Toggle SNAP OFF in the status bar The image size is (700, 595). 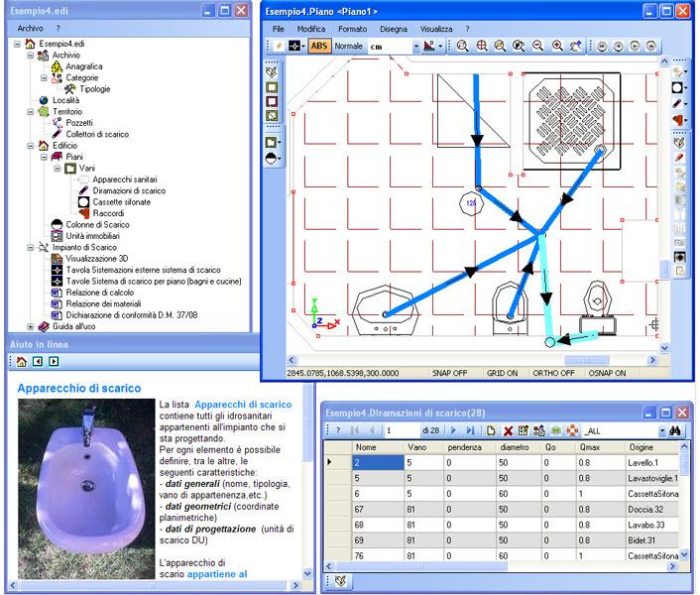pos(452,373)
